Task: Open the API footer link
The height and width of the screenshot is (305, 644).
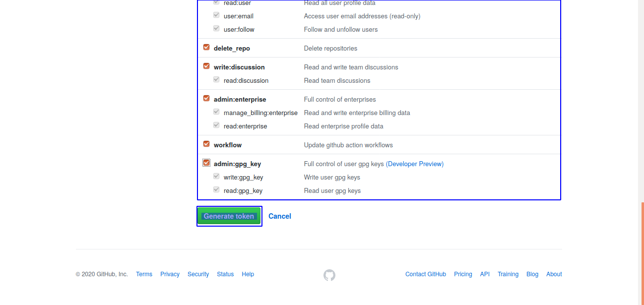Action: tap(485, 274)
